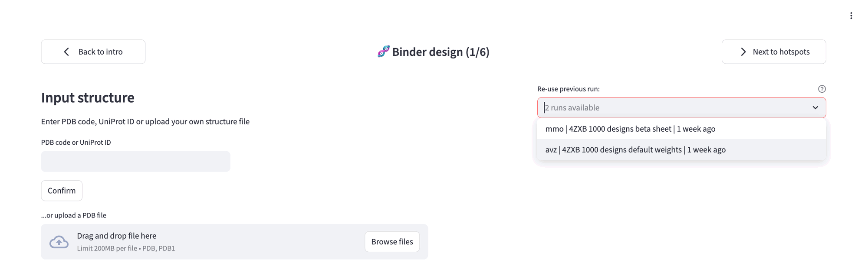Proceed with Next to hotspots
The height and width of the screenshot is (266, 868).
tap(774, 52)
